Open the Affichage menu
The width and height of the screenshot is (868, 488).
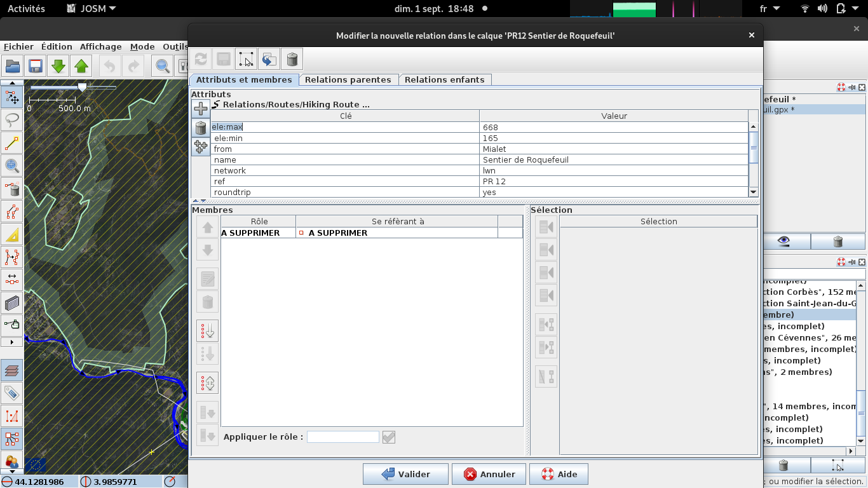click(x=100, y=46)
